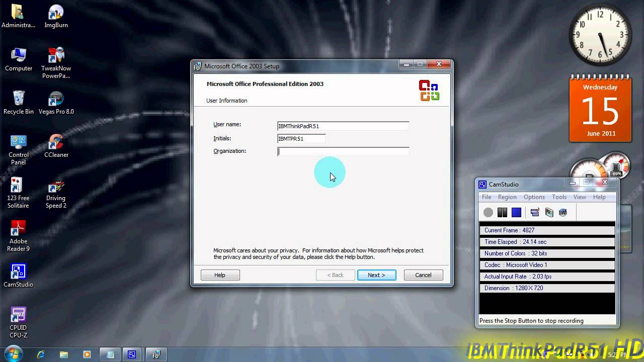Viewport: 644px width, 362px height.
Task: Cancel the Office 2003 Setup
Action: (423, 275)
